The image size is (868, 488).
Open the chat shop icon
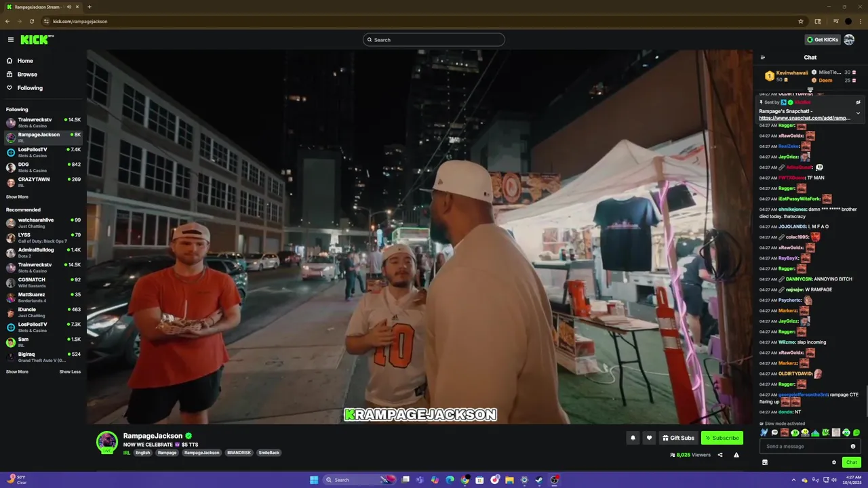[x=765, y=462]
